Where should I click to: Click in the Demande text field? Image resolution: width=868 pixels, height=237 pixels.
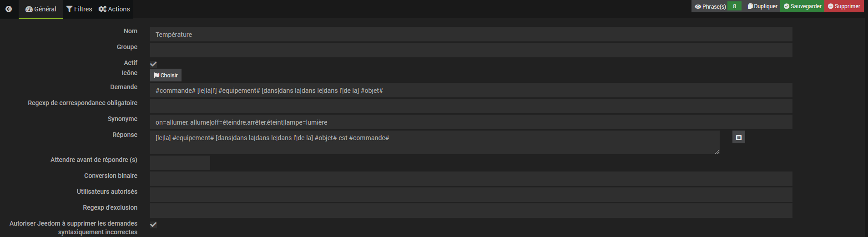click(471, 91)
